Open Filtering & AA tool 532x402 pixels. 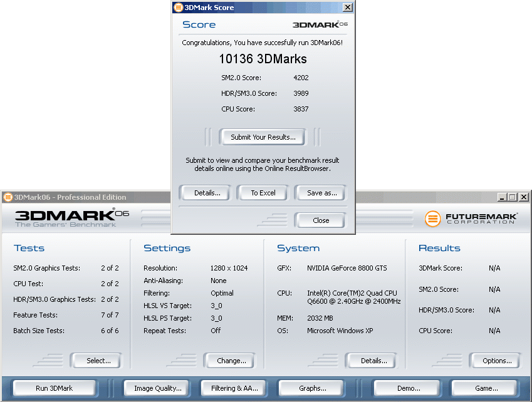234,388
